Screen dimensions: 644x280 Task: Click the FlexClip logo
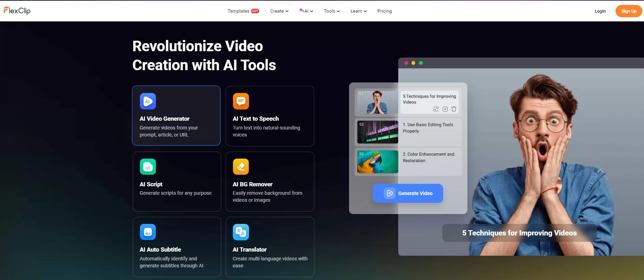tap(17, 11)
